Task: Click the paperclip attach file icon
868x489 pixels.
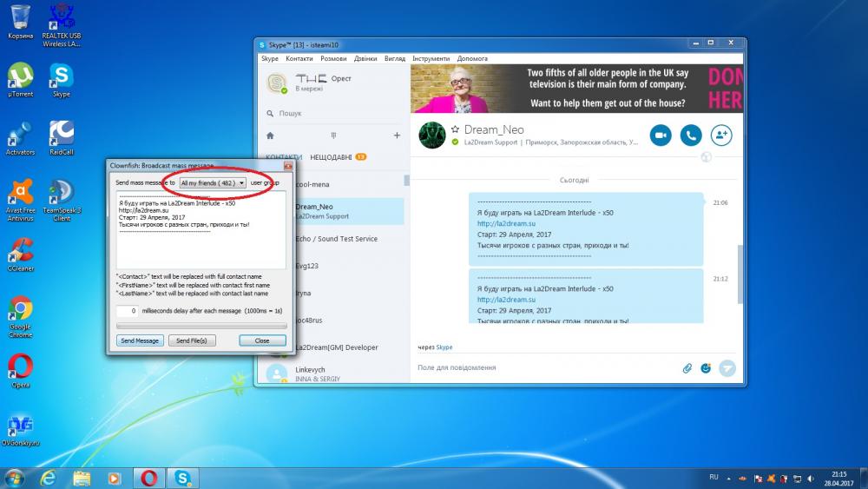Action: coord(687,368)
